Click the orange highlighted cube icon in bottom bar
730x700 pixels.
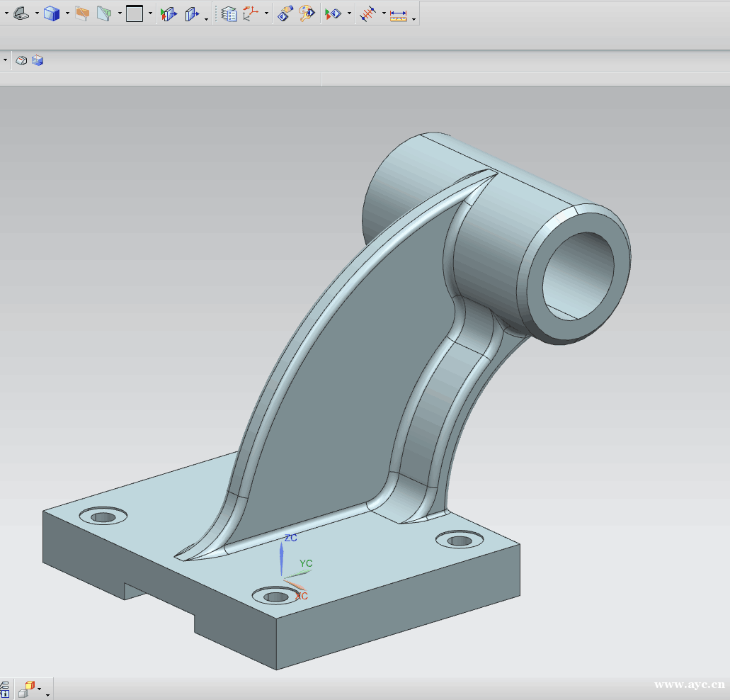[x=29, y=686]
